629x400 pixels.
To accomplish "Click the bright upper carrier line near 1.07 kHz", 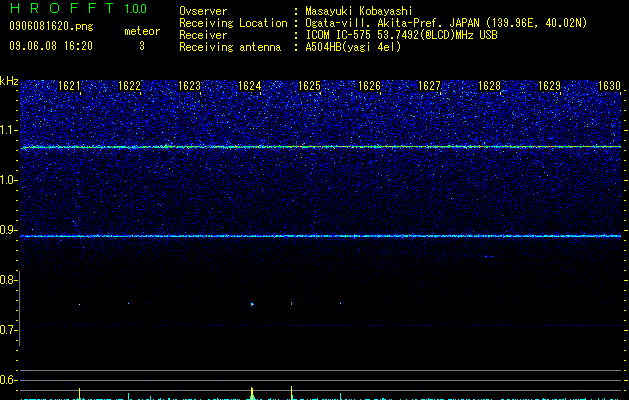I will (x=321, y=147).
